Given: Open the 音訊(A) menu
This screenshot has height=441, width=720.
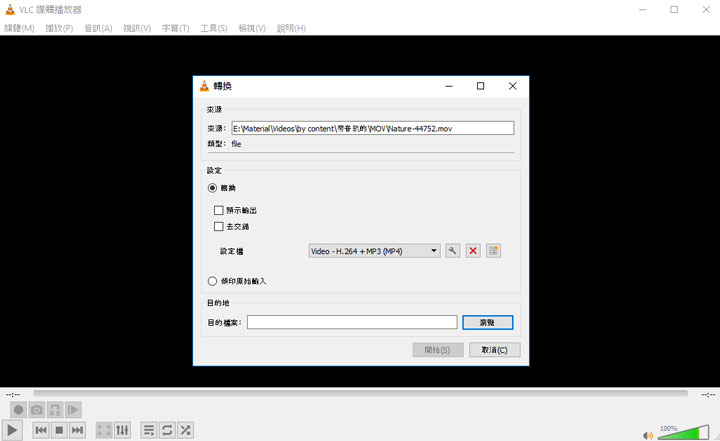Looking at the screenshot, I should (x=98, y=28).
